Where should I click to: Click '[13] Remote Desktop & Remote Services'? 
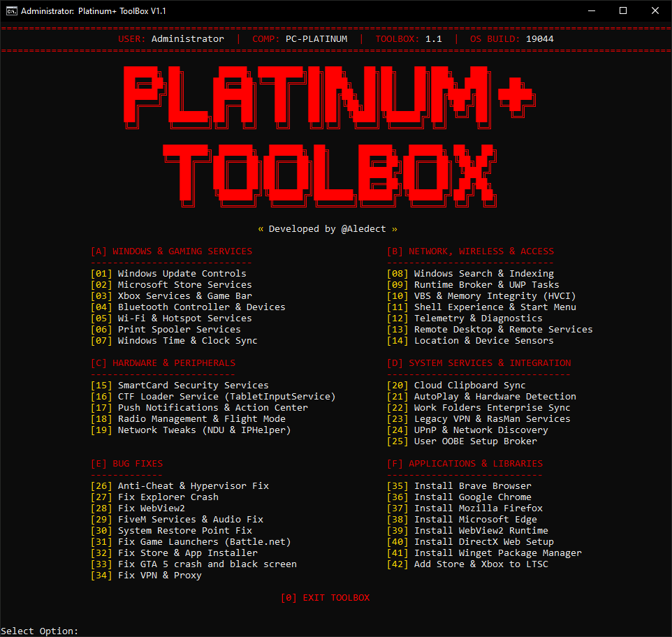pos(490,329)
